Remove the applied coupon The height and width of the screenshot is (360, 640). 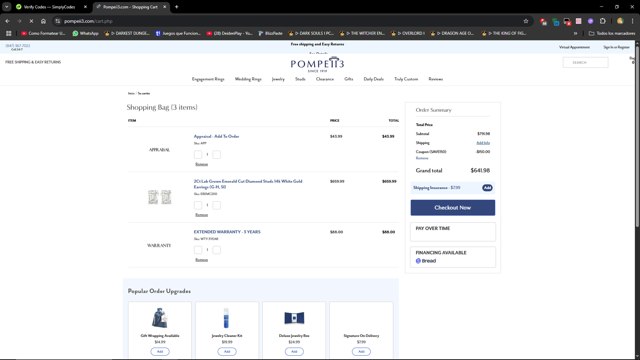tap(422, 158)
